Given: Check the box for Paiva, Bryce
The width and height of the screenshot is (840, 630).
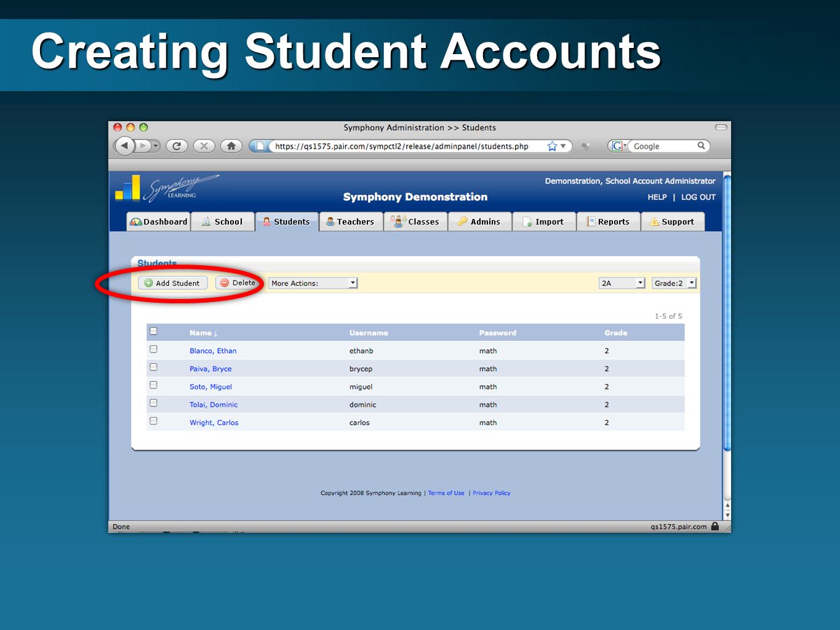Looking at the screenshot, I should coord(154,367).
